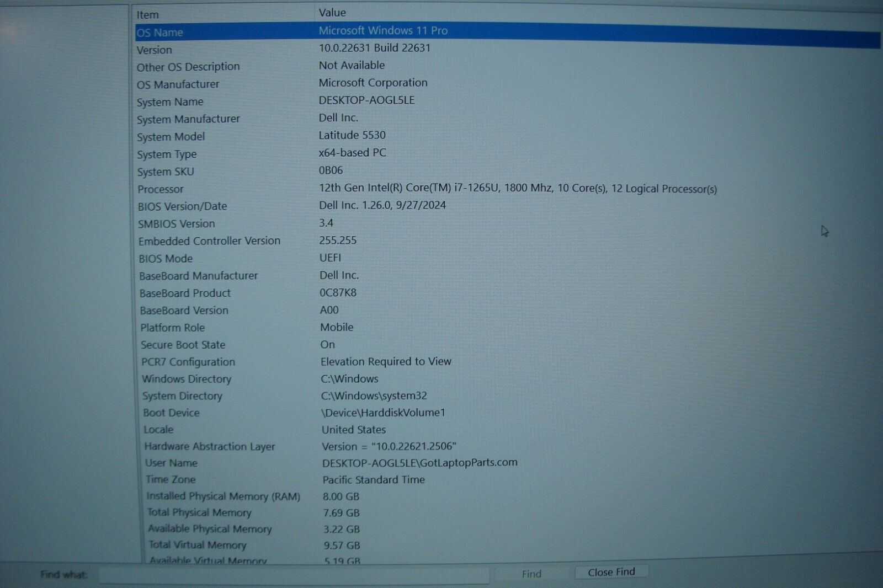Select the System Directory row

pos(507,396)
